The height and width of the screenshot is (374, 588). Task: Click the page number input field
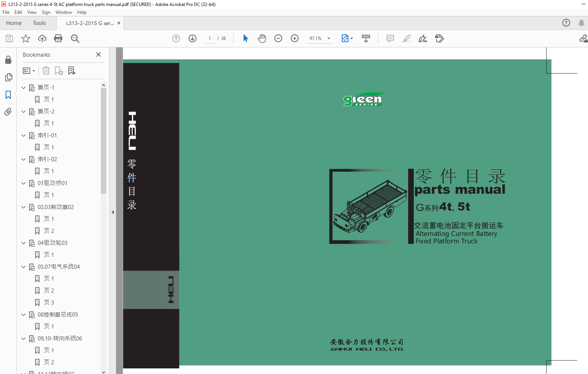coord(210,38)
